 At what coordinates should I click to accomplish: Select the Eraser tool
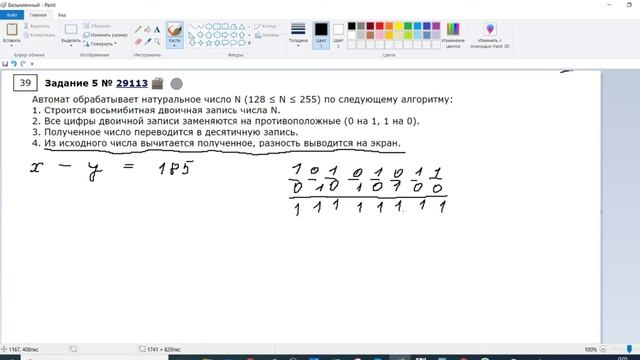(138, 42)
